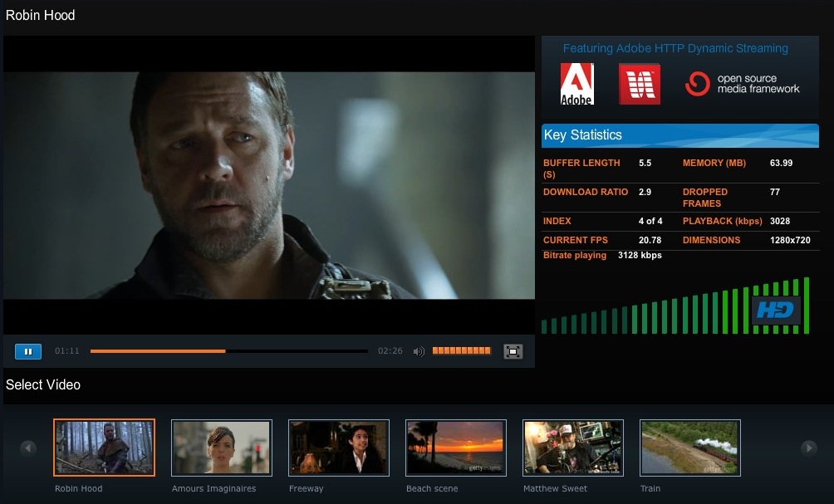Select the Matthew Sweet thumbnail

coord(573,448)
